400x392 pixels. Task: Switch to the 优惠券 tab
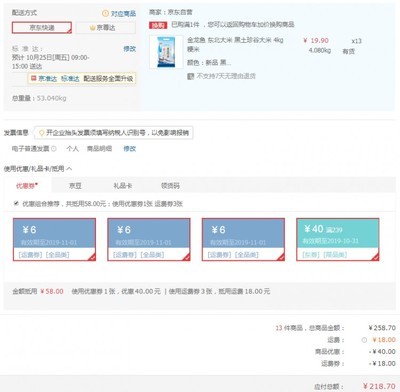point(28,186)
